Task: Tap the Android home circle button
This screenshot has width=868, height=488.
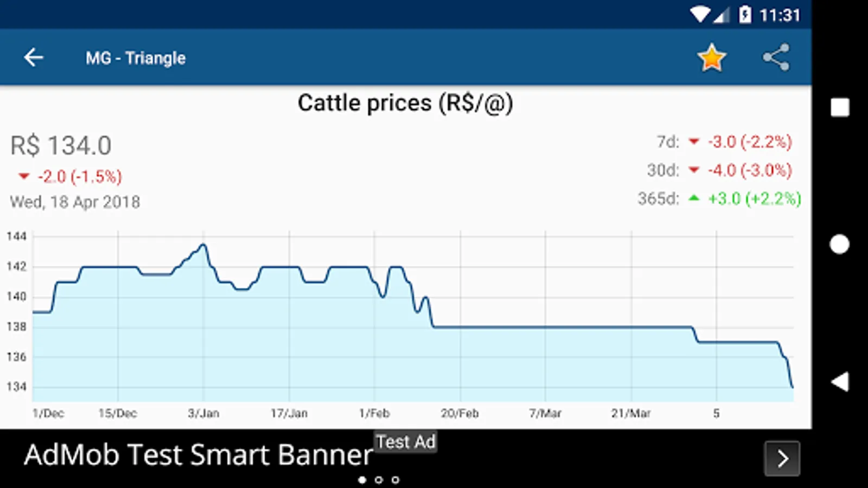Action: (840, 245)
